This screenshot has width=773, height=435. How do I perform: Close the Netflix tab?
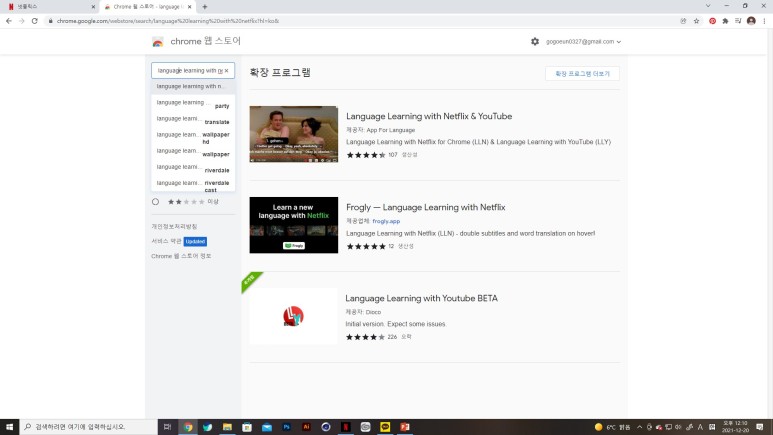pyautogui.click(x=93, y=7)
